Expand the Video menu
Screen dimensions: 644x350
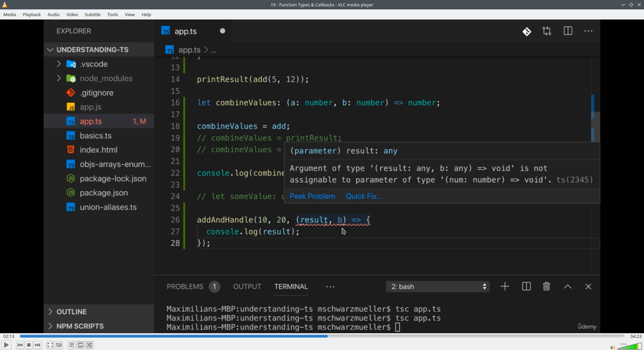point(72,15)
